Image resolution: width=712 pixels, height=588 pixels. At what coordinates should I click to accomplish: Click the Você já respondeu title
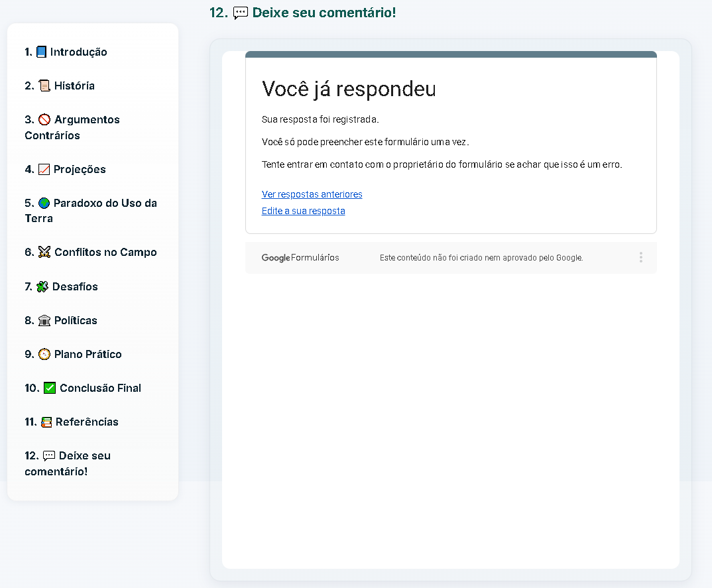(x=349, y=89)
